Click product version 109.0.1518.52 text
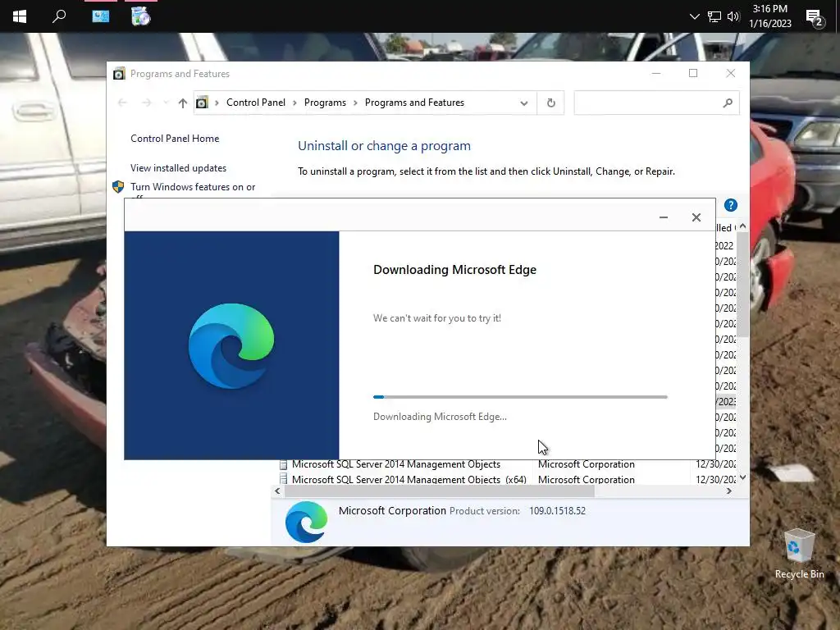840x630 pixels. point(557,511)
